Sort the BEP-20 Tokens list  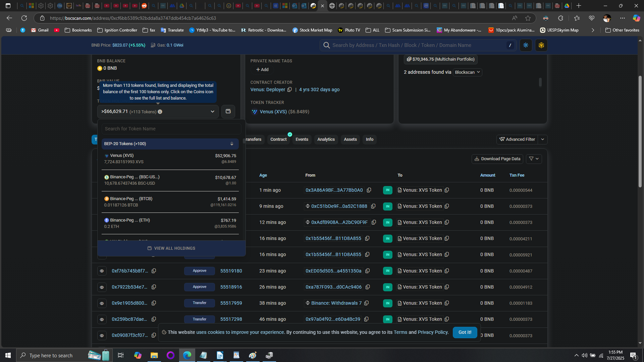tap(232, 144)
